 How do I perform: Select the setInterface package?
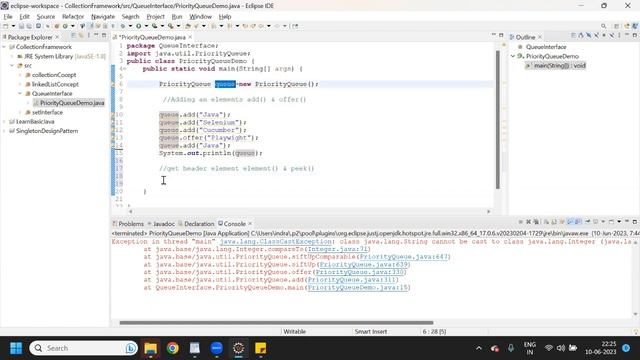(47, 112)
